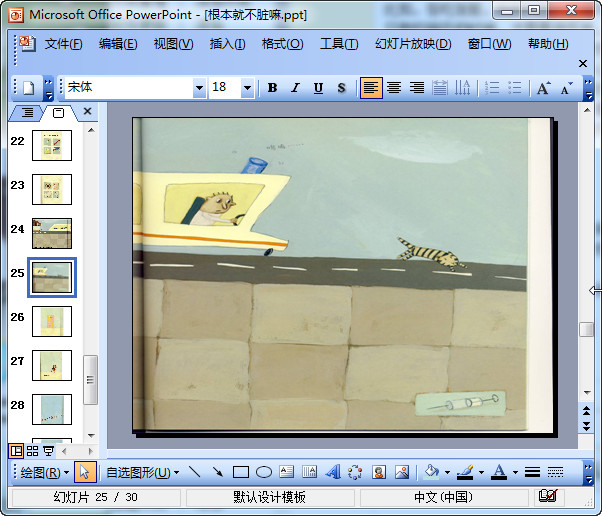
Task: Expand formatting toolbar options
Action: [x=588, y=88]
